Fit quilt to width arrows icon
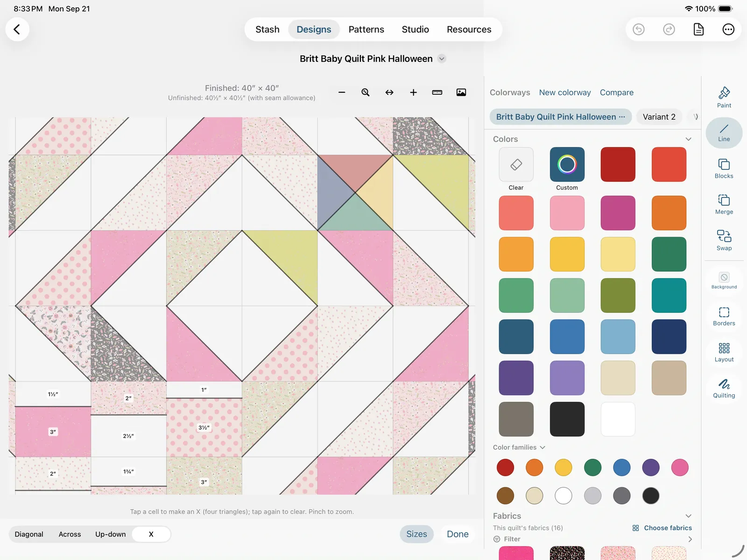 coord(389,92)
